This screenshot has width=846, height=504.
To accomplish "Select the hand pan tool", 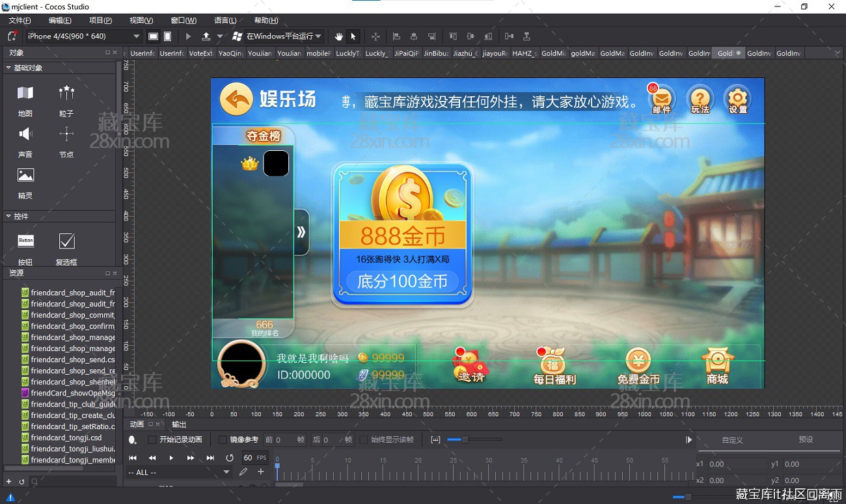I will tap(338, 36).
